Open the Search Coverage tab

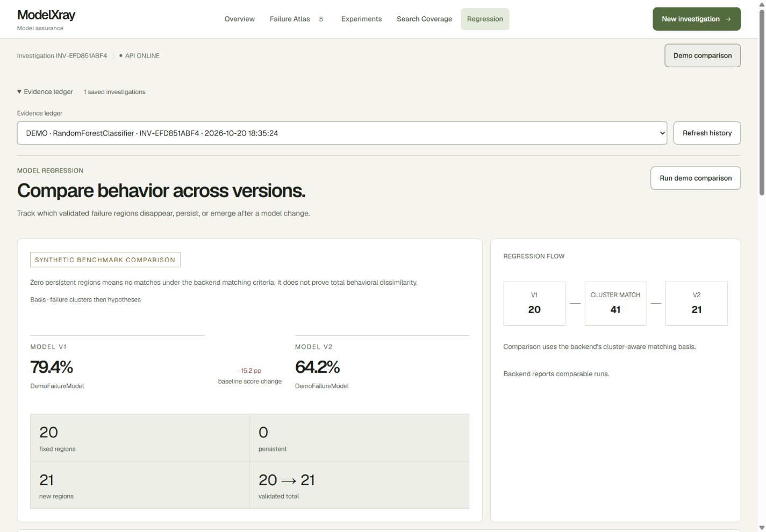click(x=424, y=19)
